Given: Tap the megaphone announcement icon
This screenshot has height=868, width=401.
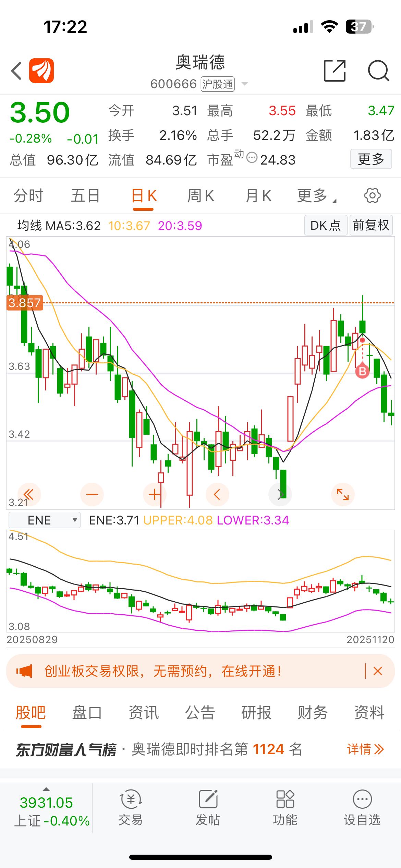Looking at the screenshot, I should click(x=24, y=671).
